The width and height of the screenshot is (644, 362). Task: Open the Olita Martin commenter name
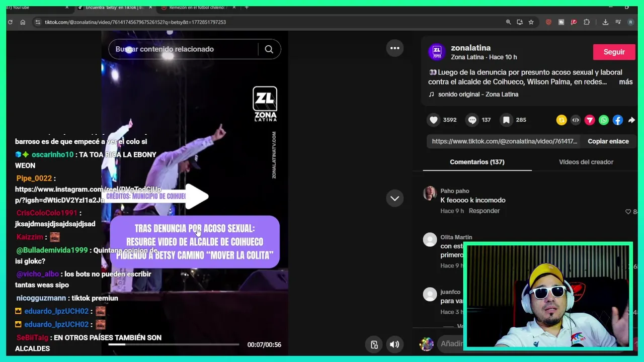456,237
